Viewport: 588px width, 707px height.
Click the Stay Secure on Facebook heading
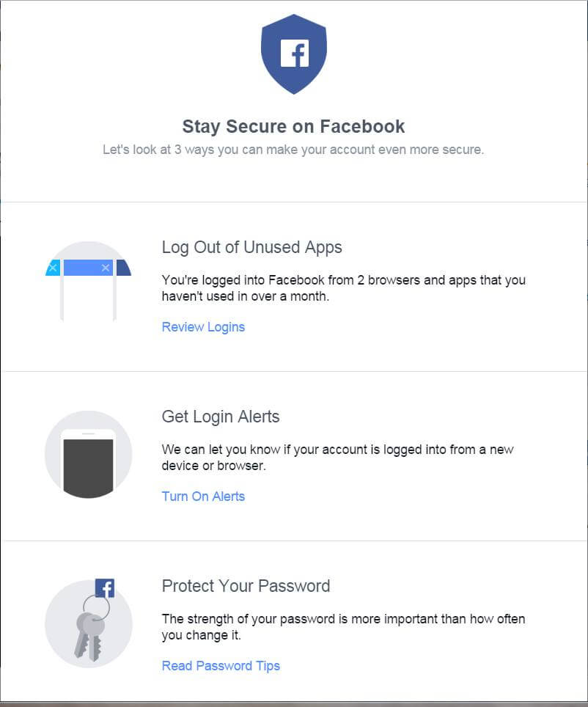tap(293, 127)
